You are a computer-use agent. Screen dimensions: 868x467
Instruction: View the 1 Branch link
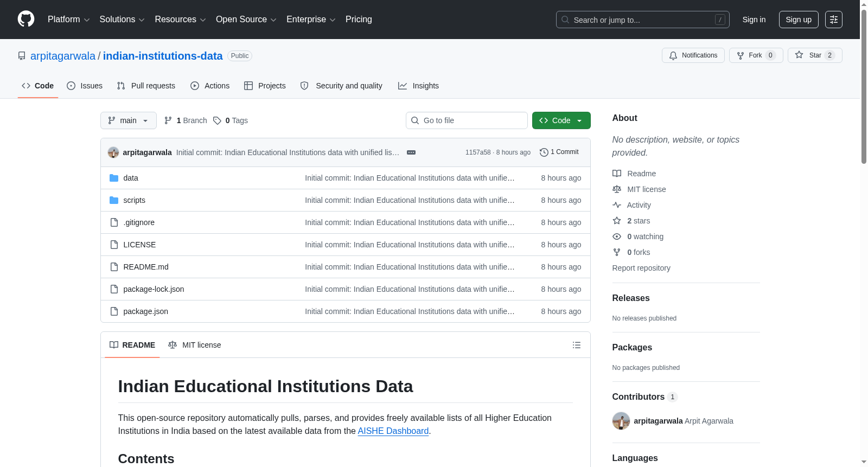(x=186, y=120)
